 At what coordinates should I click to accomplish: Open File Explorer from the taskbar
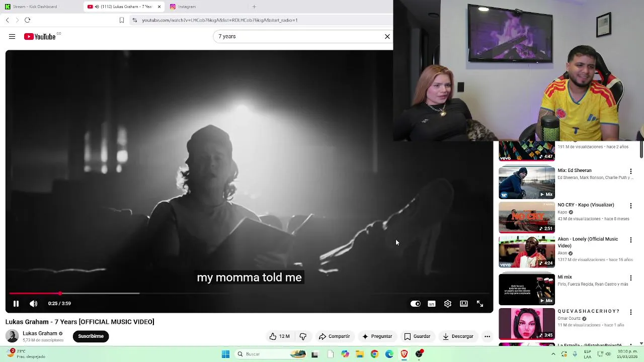point(360,354)
